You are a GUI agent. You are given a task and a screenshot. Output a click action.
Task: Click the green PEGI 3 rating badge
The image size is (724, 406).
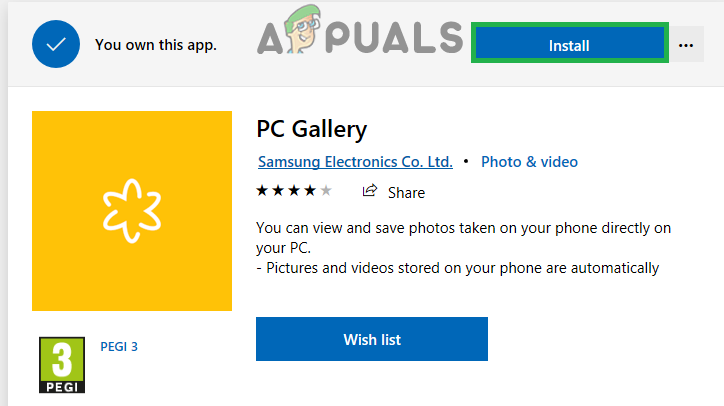coord(61,365)
